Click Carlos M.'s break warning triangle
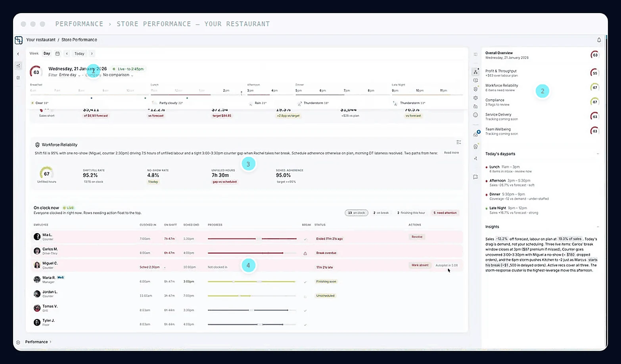621x364 pixels. pyautogui.click(x=305, y=253)
